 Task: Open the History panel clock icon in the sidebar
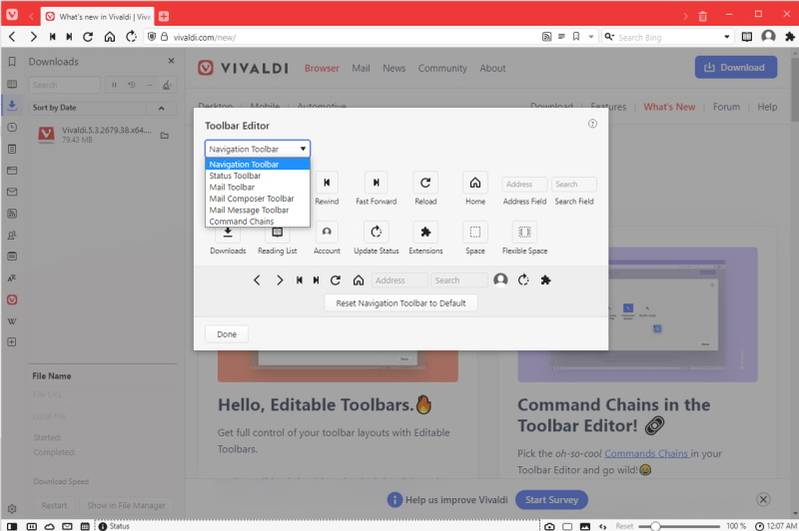pyautogui.click(x=12, y=127)
